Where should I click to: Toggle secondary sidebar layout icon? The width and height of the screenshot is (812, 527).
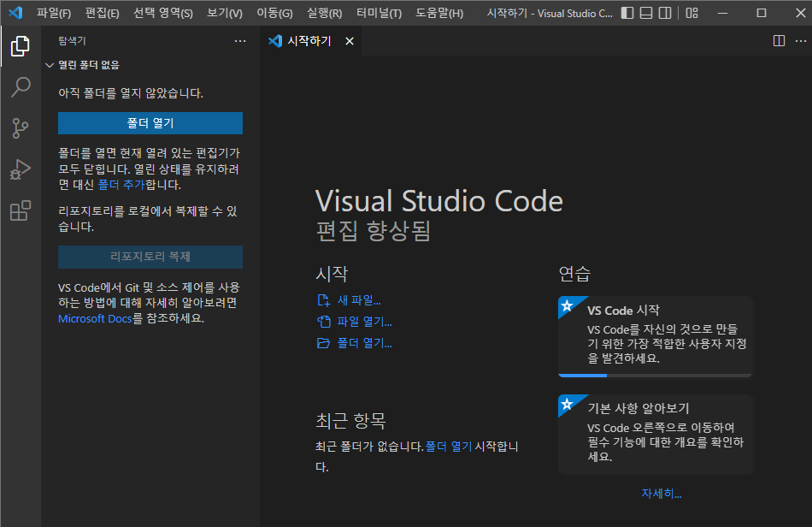665,13
